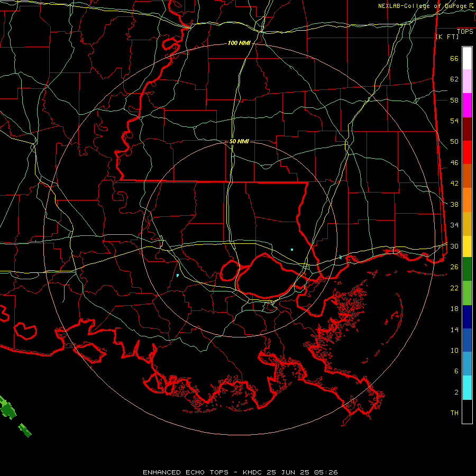Click the legend value "34"
The height and width of the screenshot is (476, 476).
click(x=454, y=225)
